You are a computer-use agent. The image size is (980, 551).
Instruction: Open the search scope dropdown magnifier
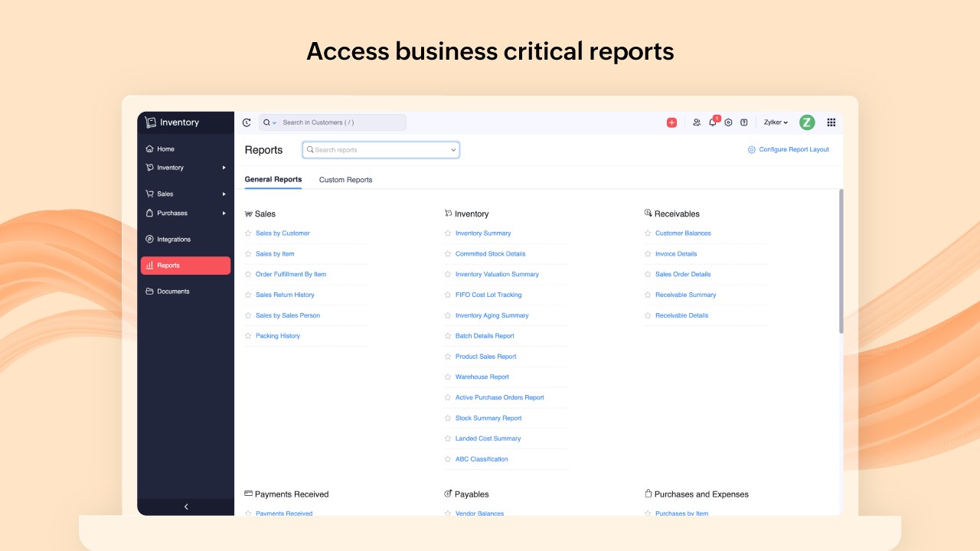click(x=269, y=122)
